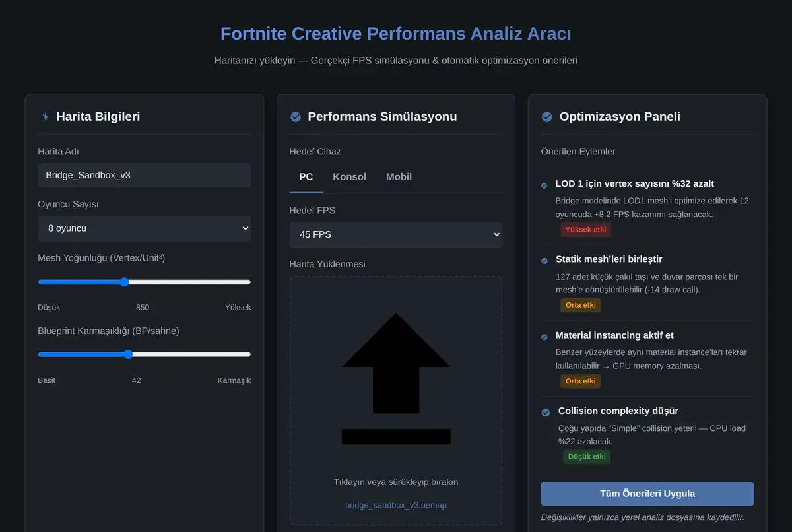The height and width of the screenshot is (532, 792).
Task: Focus the Harita Adı input field
Action: click(x=145, y=176)
